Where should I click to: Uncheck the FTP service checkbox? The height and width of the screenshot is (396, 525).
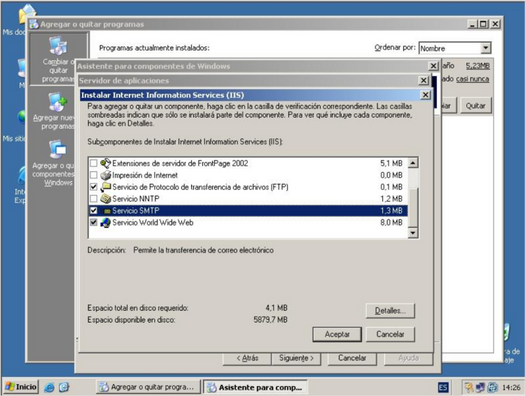(94, 187)
